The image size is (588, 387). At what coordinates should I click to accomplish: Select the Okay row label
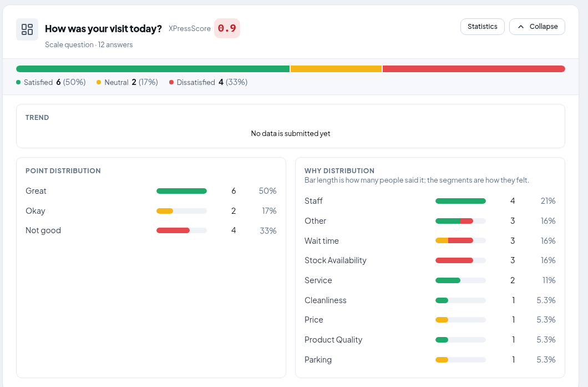pyautogui.click(x=36, y=211)
